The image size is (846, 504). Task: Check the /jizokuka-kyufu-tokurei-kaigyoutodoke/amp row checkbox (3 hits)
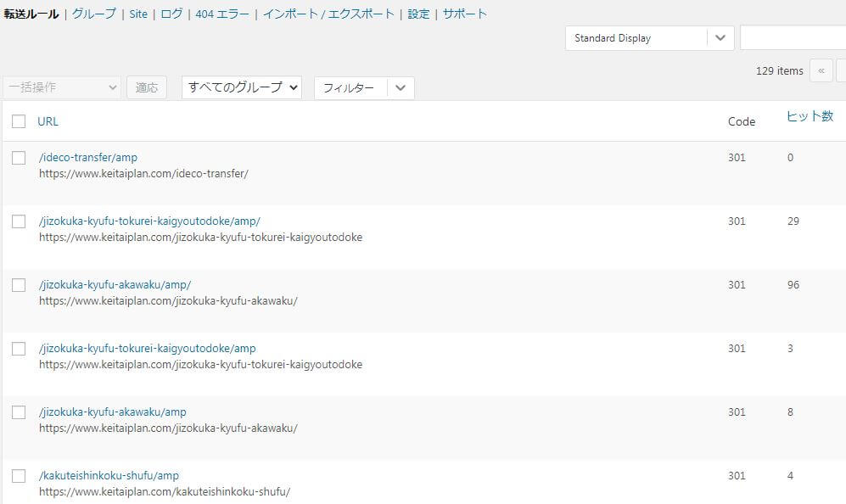(19, 349)
